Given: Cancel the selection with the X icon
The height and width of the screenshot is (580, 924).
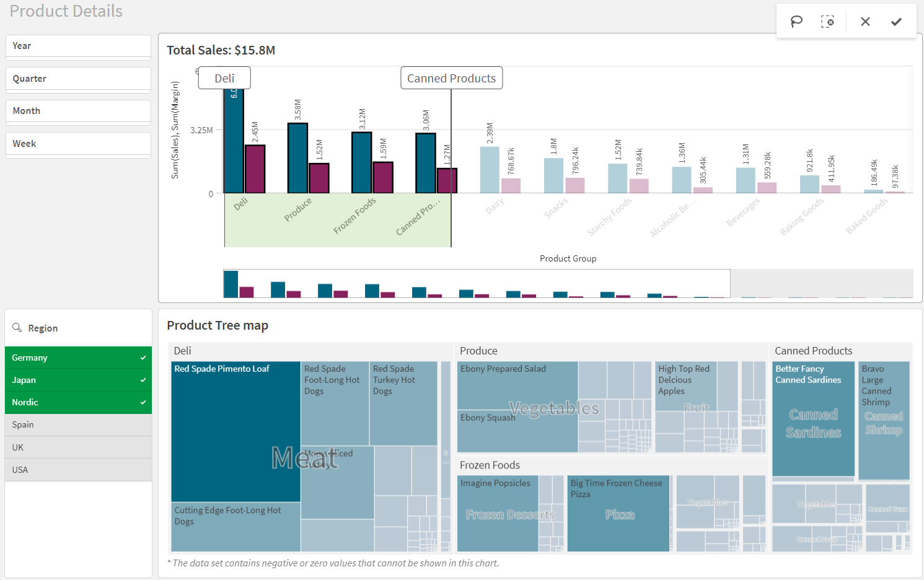Looking at the screenshot, I should (865, 21).
